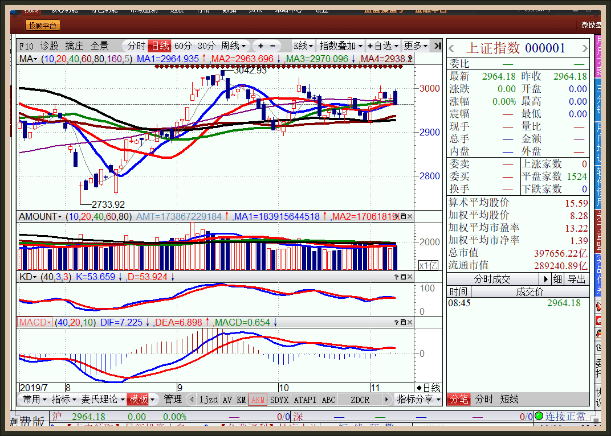Maximize the KD indicator pane
The width and height of the screenshot is (611, 436).
coord(404,277)
